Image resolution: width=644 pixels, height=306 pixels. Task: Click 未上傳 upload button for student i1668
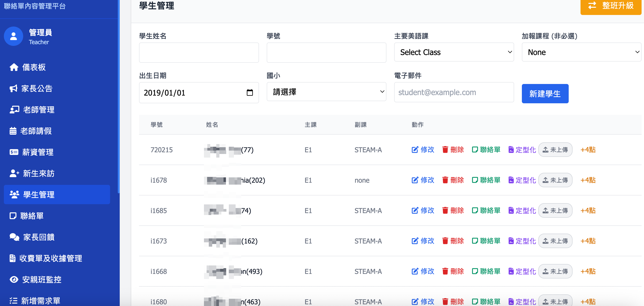(x=555, y=271)
